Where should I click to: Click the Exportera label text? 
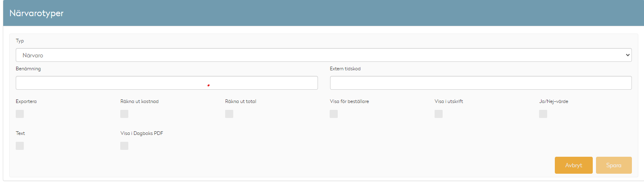coord(26,101)
